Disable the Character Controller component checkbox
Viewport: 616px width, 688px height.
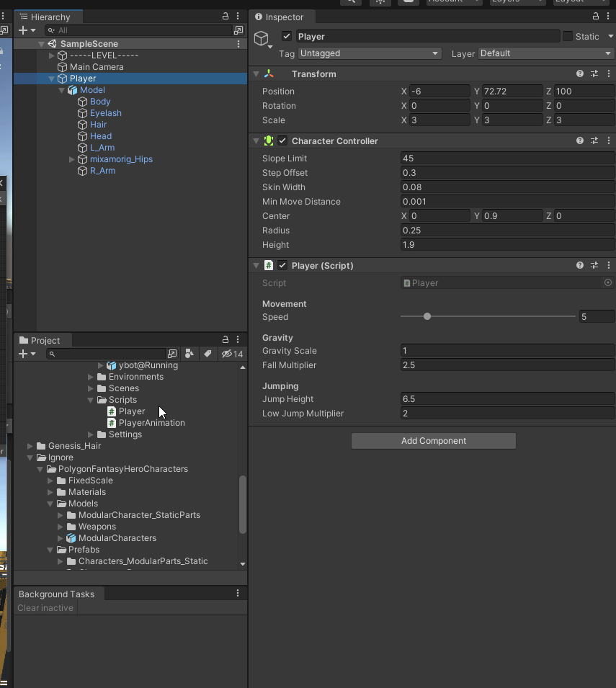[x=282, y=141]
